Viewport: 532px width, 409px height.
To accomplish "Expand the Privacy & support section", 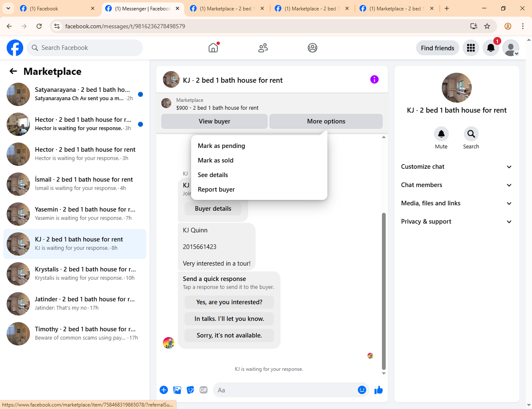I will pyautogui.click(x=457, y=222).
